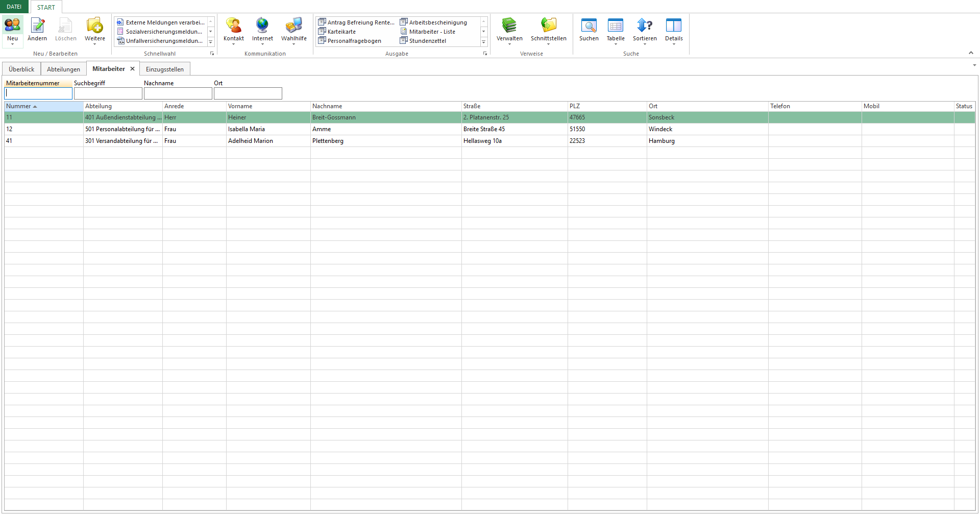Sort by the Status column header
This screenshot has height=515, width=980.
tap(965, 106)
